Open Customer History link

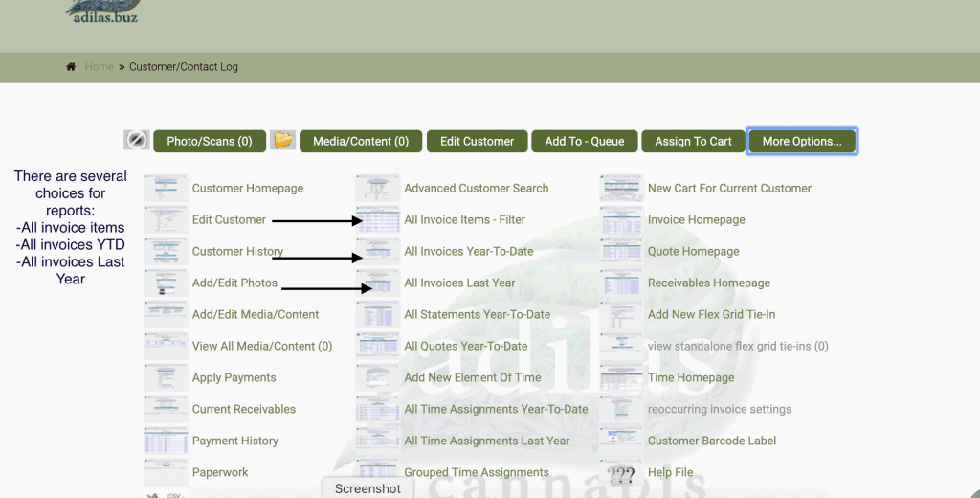[237, 252]
